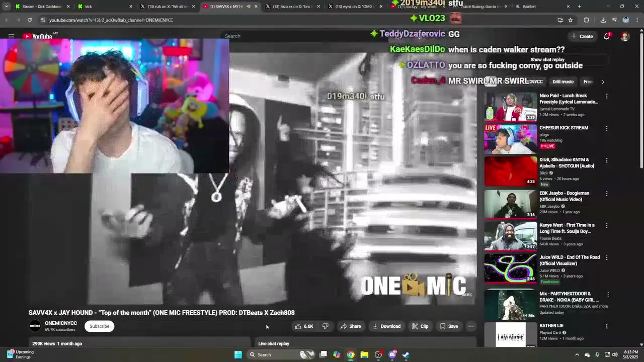Go back to the previous page
Image resolution: width=644 pixels, height=362 pixels.
pyautogui.click(x=7, y=20)
